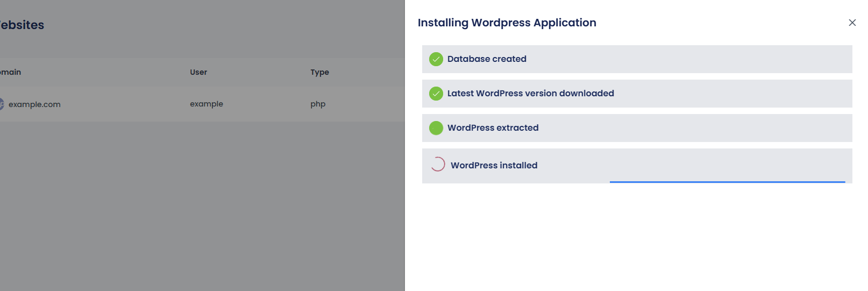This screenshot has height=291, width=868.
Task: Select the 'WordPress extracted' step text
Action: pos(493,128)
